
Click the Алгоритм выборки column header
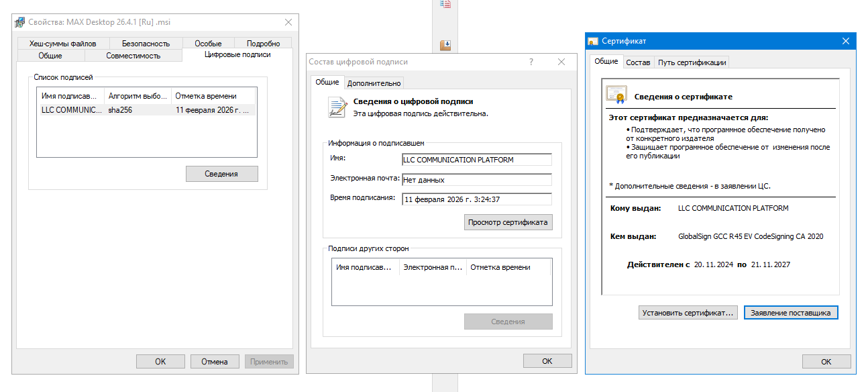tap(138, 96)
